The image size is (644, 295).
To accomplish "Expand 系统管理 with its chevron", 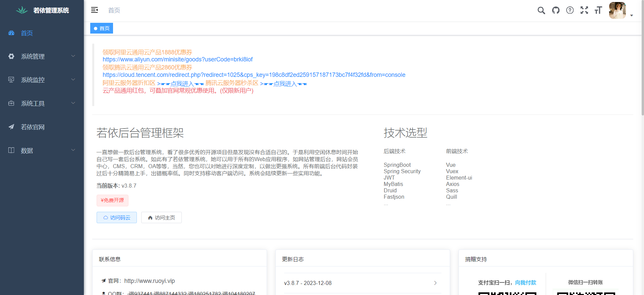I will 73,56.
